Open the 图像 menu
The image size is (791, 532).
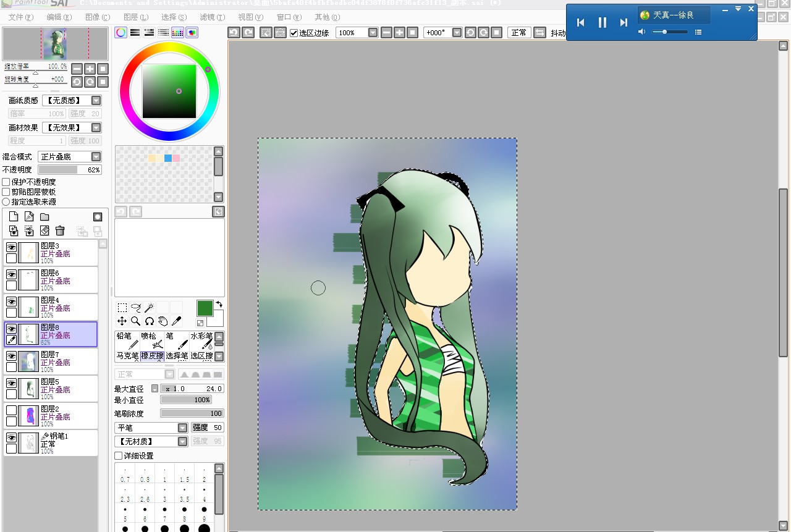coord(98,17)
